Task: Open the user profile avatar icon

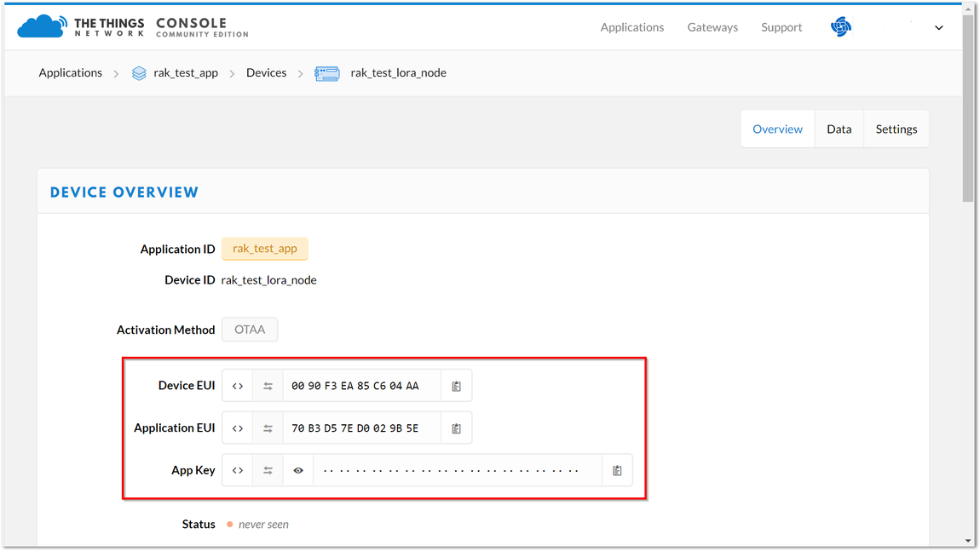Action: pos(840,27)
